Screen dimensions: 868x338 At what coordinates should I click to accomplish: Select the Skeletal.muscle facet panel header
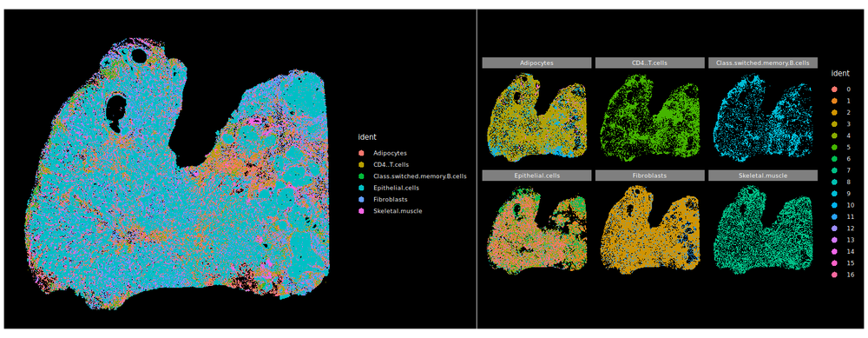[763, 176]
